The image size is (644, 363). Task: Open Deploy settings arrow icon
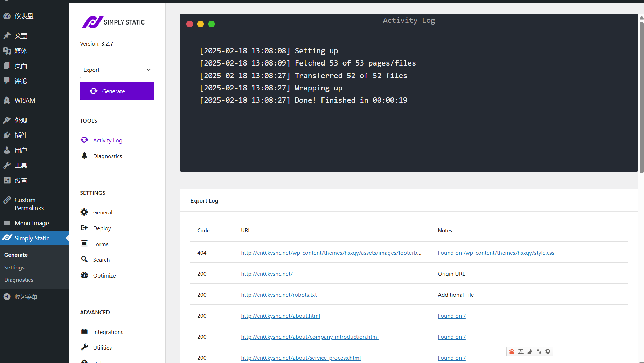84,228
